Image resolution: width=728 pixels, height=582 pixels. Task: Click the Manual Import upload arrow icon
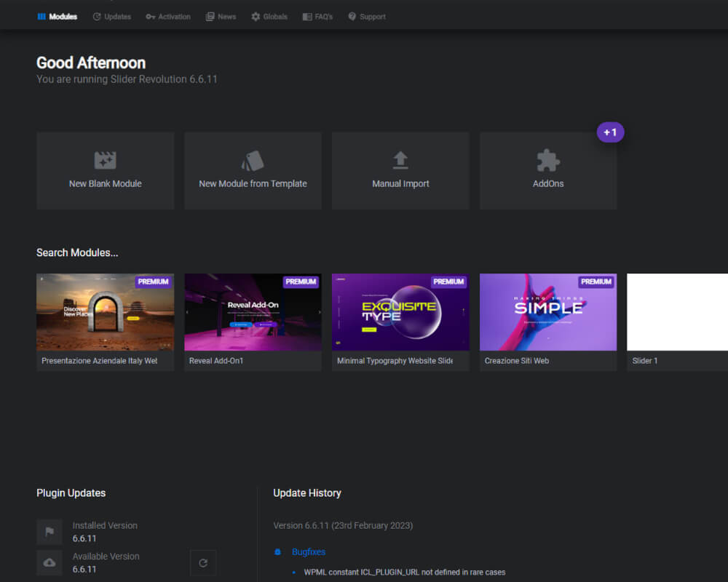click(x=400, y=160)
